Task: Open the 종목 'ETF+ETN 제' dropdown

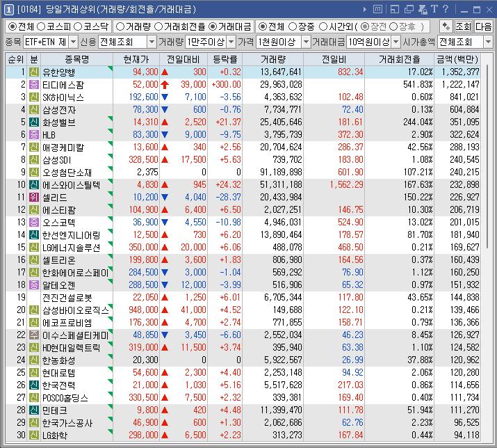Action: click(73, 42)
